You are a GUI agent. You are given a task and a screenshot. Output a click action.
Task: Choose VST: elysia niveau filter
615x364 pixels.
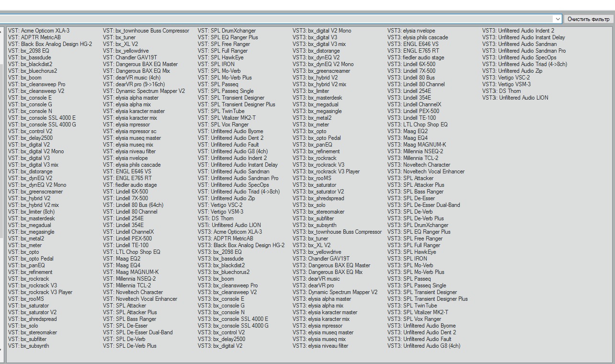coord(129,151)
